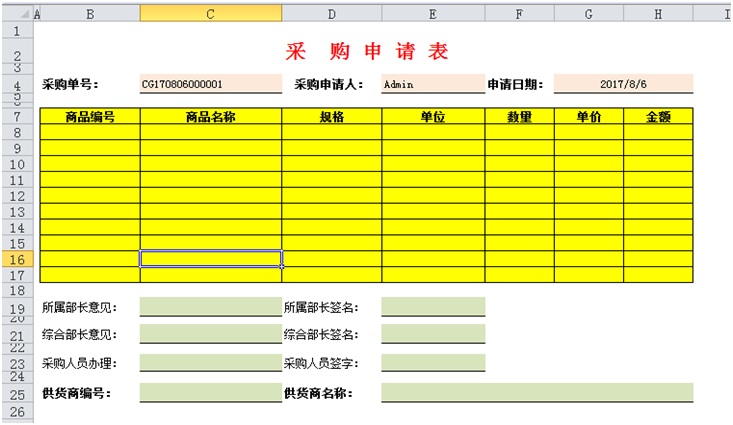Select column C header

pyautogui.click(x=210, y=14)
